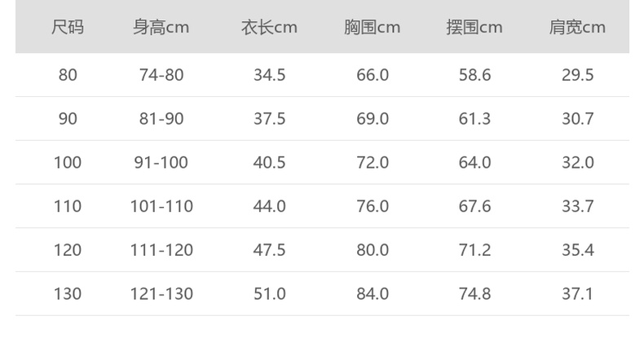Click shoulder width value 32.0

[x=577, y=162]
